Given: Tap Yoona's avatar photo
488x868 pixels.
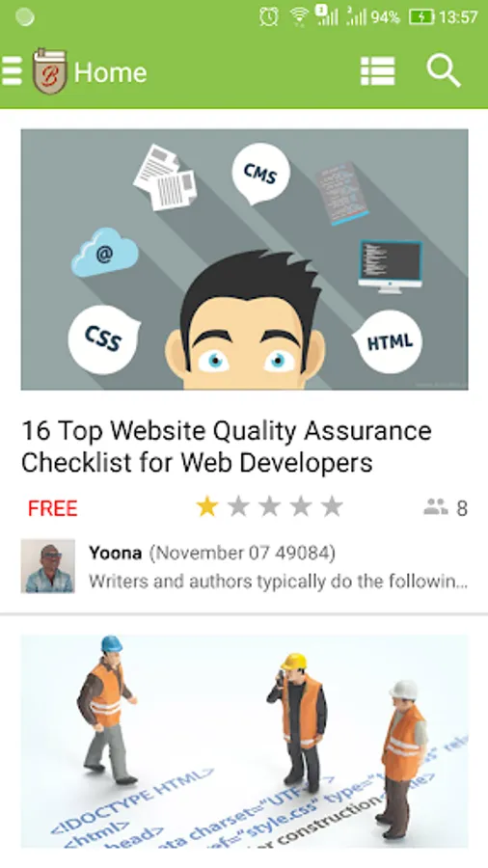Looking at the screenshot, I should (x=48, y=566).
